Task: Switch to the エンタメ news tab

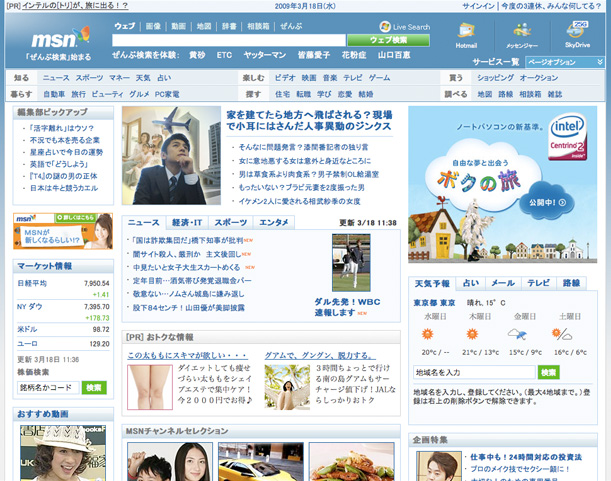Action: click(x=274, y=223)
